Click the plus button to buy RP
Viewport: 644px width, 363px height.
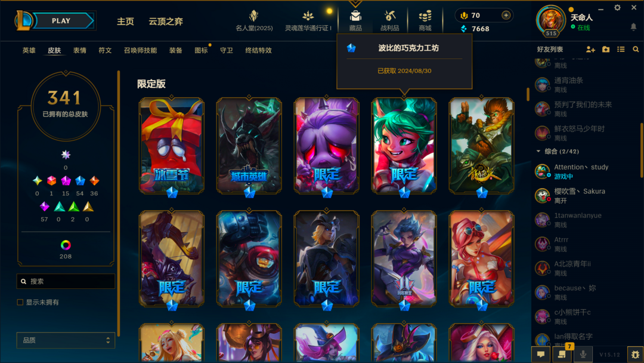(x=506, y=15)
